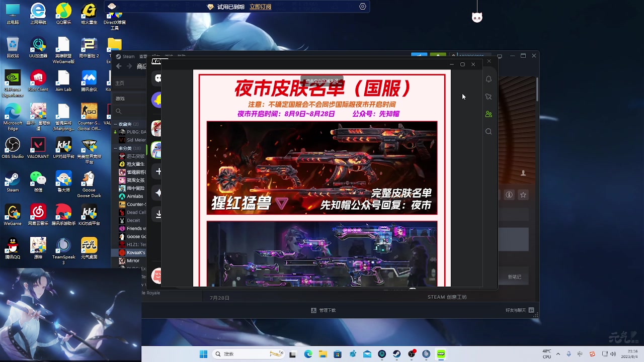Show hidden system tray icons
The height and width of the screenshot is (362, 644).
[x=558, y=354]
